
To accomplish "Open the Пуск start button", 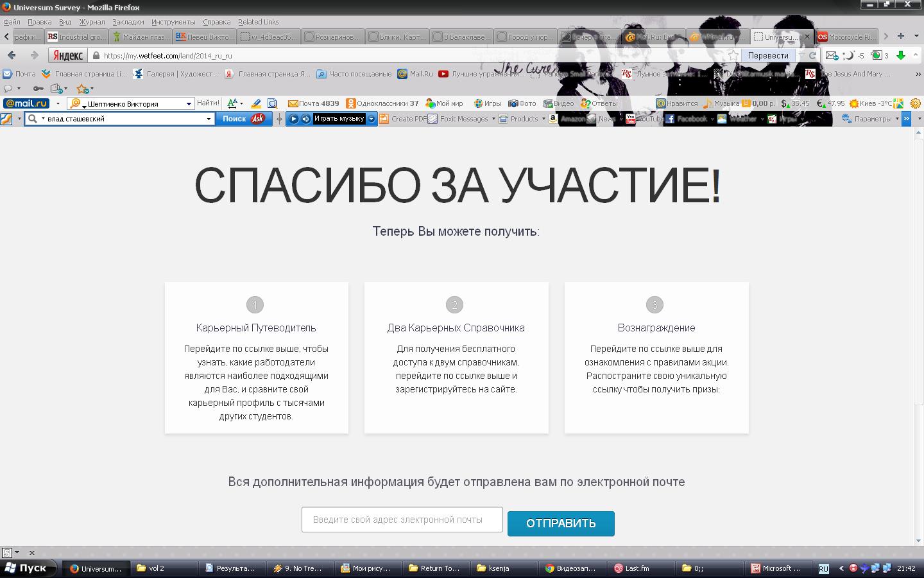I will (x=29, y=568).
